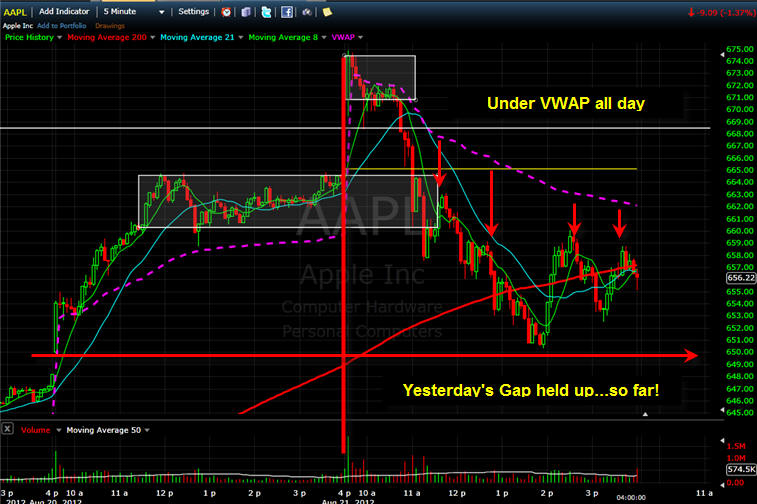
Task: Click the Aug 21, 2012 date label
Action: (348, 501)
